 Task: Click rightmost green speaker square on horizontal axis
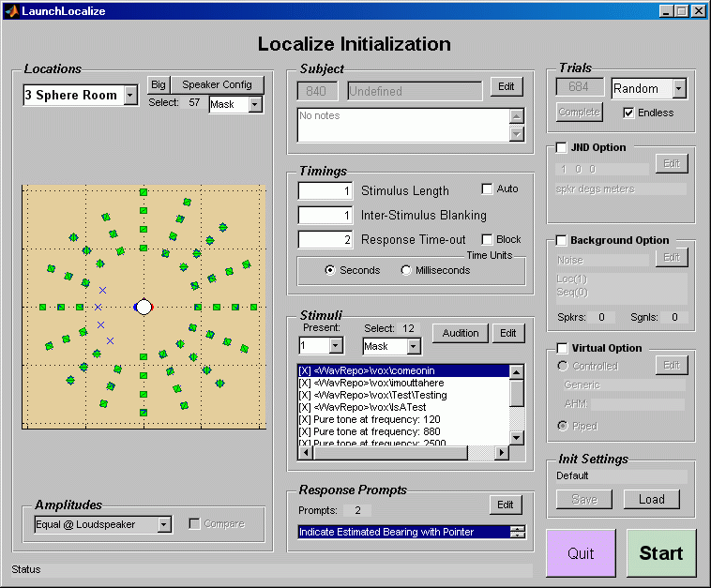coord(254,308)
